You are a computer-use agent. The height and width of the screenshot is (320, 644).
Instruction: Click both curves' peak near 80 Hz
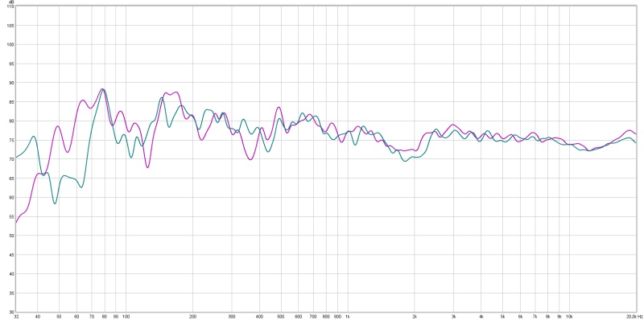tap(102, 89)
